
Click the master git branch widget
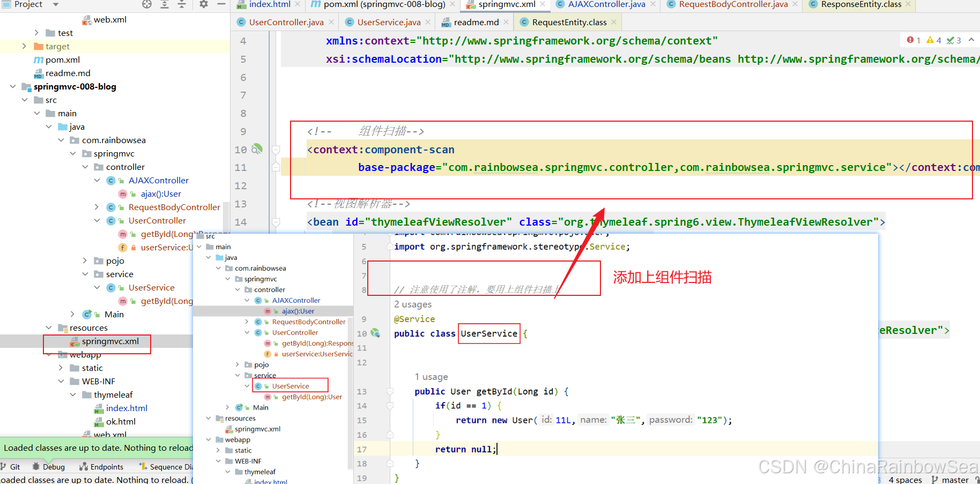(950, 480)
